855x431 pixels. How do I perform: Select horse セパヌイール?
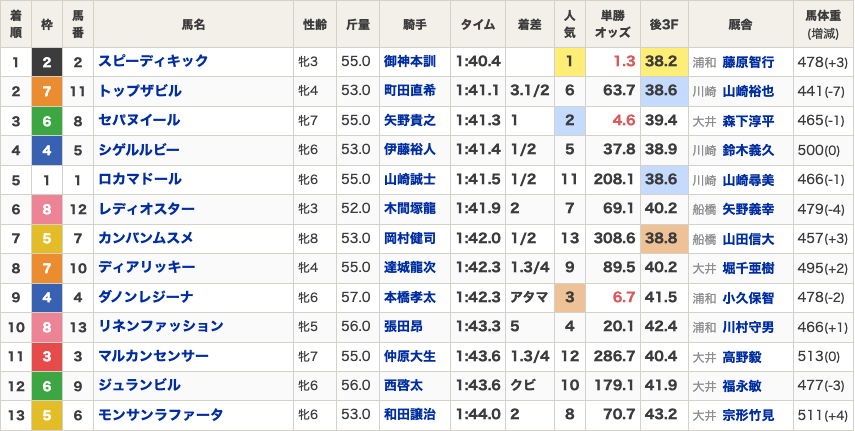coord(139,120)
